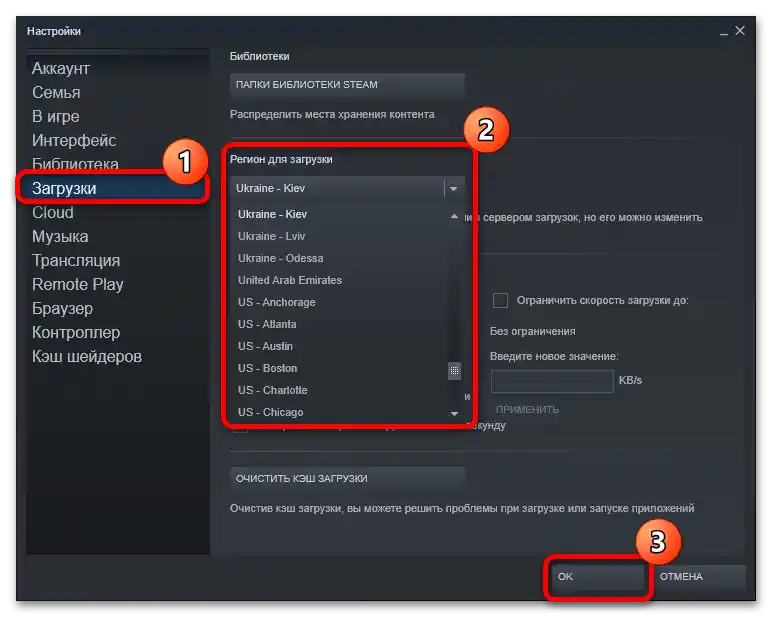Screen dimensions: 772x617
Task: Select Кэш шейдеров section
Action: (87, 357)
